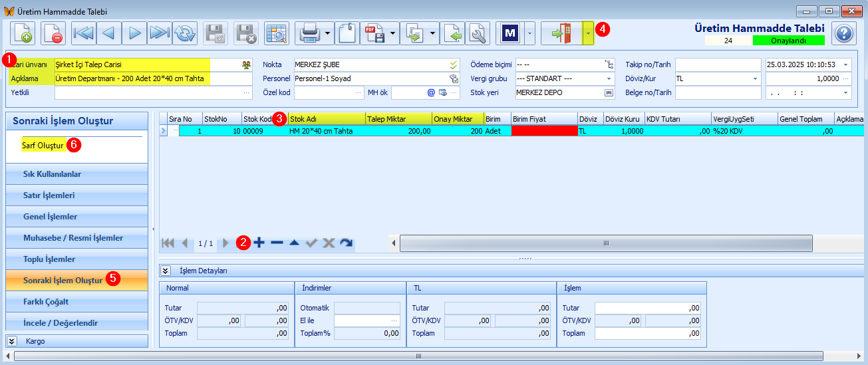Click the save diskette icon with the checkmark
868x365 pixels.
pos(216,33)
